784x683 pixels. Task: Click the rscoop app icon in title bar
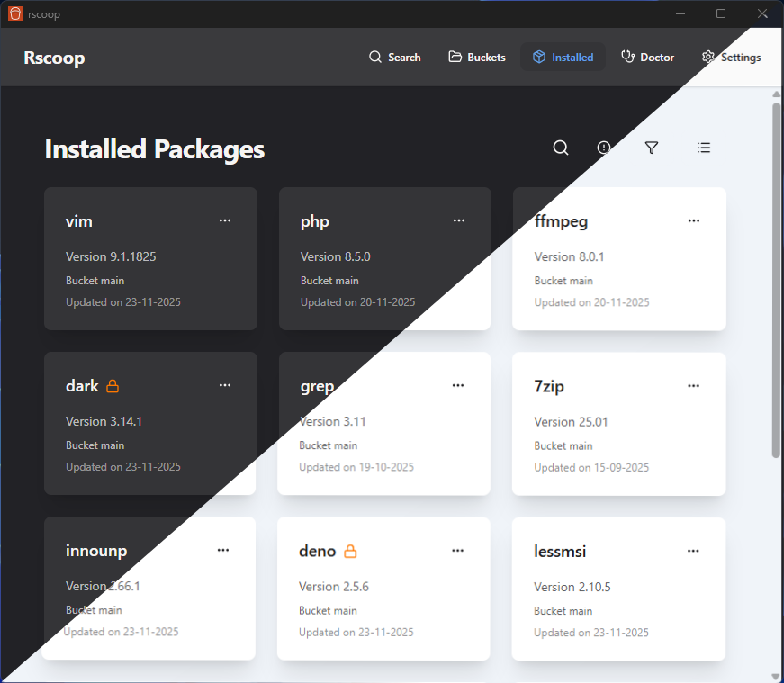14,13
